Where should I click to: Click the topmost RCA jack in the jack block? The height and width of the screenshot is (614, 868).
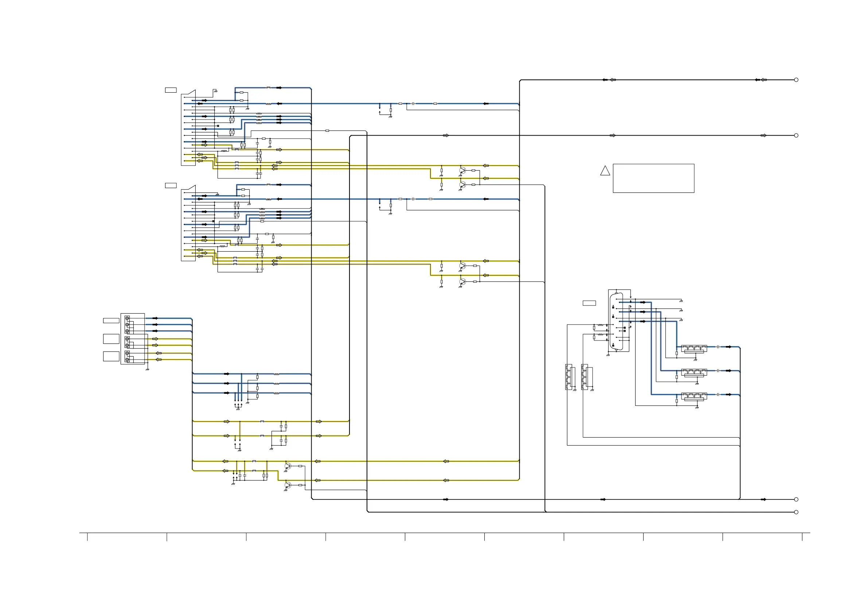(x=128, y=319)
